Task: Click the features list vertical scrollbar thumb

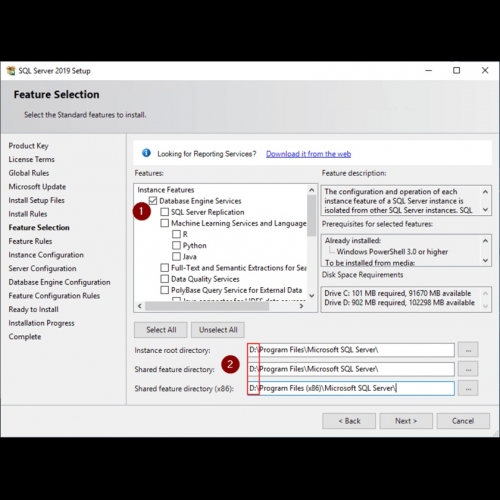Action: [312, 215]
